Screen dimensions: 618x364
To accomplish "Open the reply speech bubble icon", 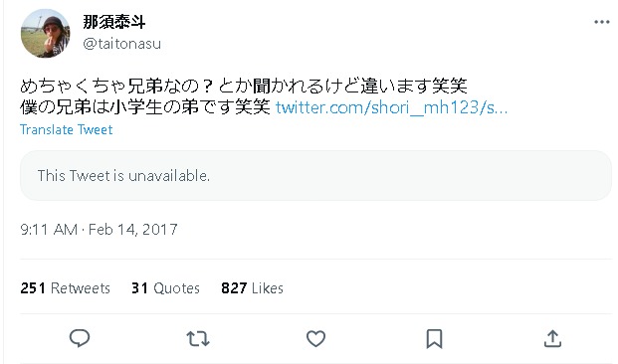I will click(80, 338).
